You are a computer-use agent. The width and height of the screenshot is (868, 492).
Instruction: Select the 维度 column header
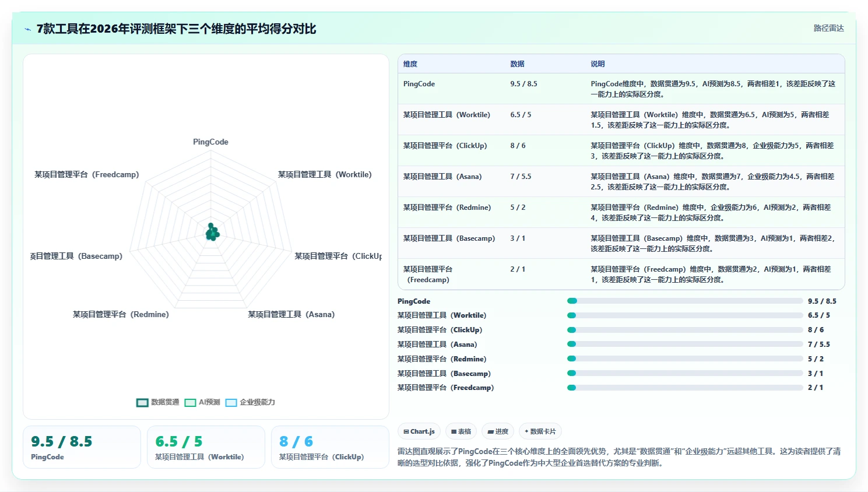pyautogui.click(x=410, y=64)
